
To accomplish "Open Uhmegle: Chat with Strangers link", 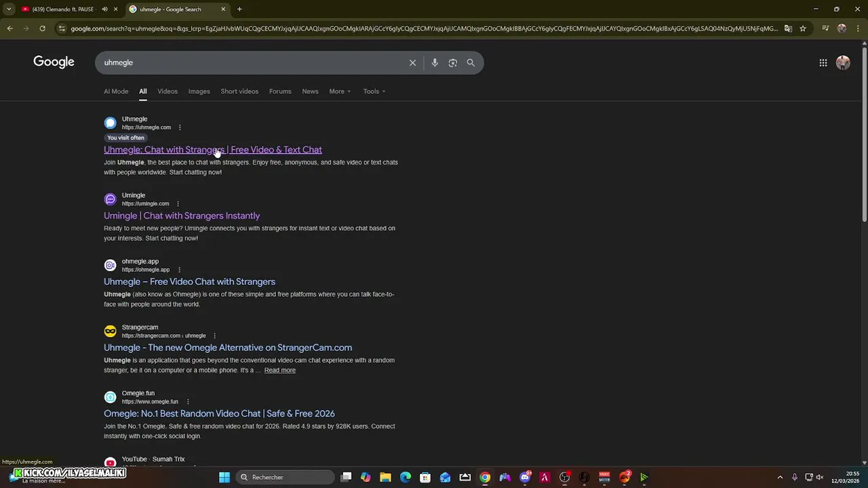I will (213, 150).
